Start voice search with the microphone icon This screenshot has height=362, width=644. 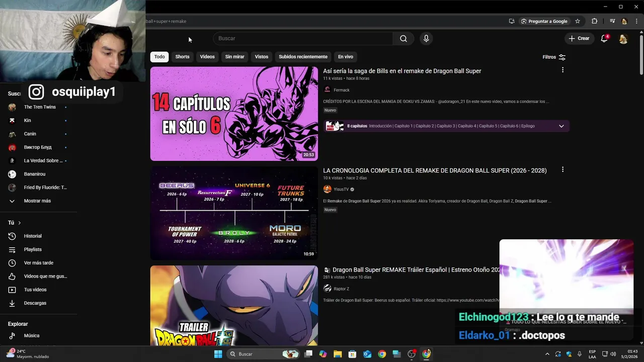pos(426,39)
